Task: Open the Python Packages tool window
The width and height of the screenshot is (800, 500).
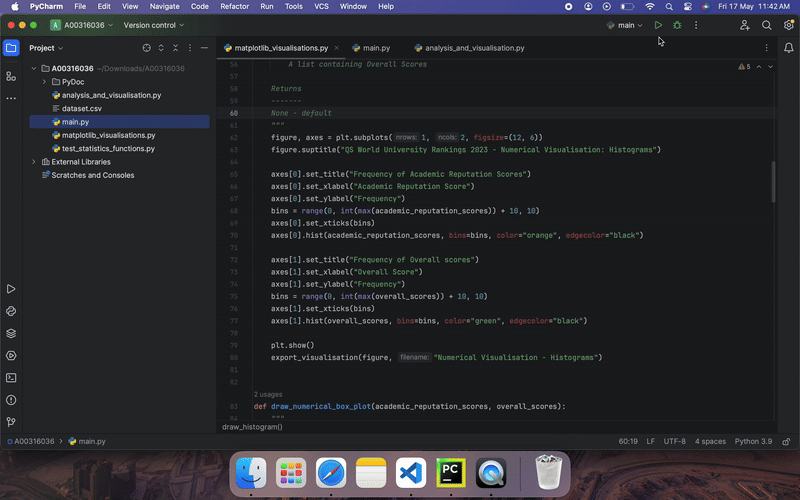Action: (11, 333)
